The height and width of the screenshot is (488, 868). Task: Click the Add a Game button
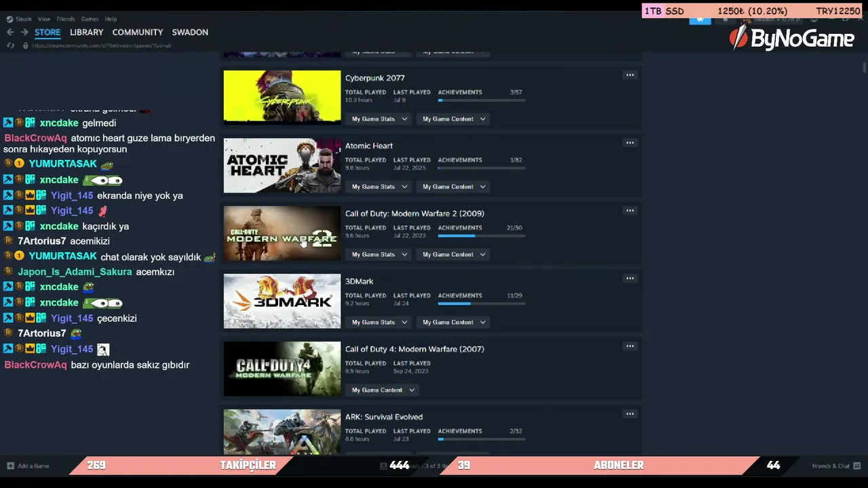pyautogui.click(x=28, y=466)
